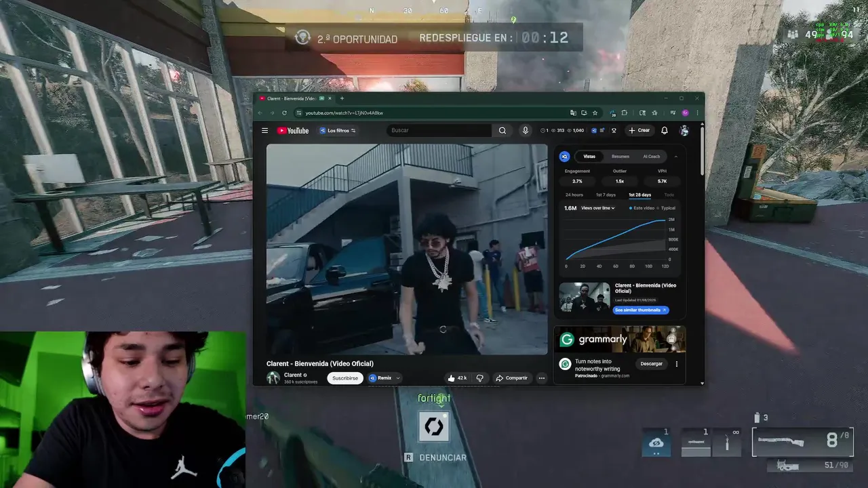Open the Chrome profile avatar
Viewport: 868px width, 488px height.
pyautogui.click(x=686, y=113)
